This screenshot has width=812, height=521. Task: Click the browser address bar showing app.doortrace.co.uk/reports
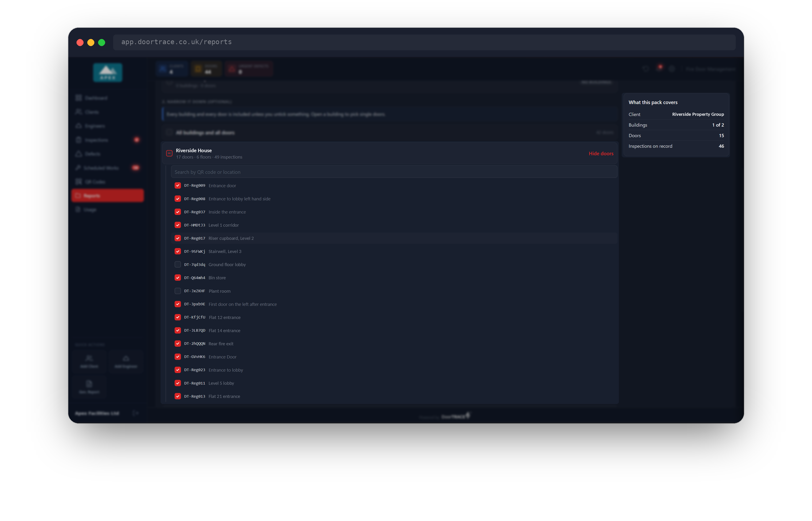point(424,42)
